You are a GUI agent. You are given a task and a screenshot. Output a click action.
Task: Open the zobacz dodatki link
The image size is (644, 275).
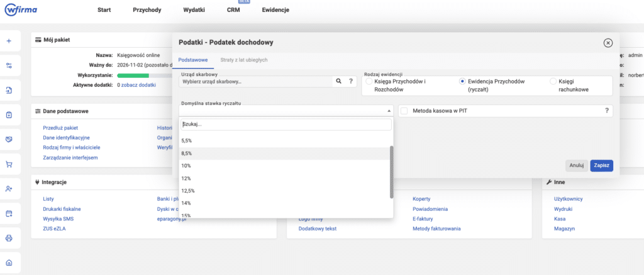coord(138,85)
